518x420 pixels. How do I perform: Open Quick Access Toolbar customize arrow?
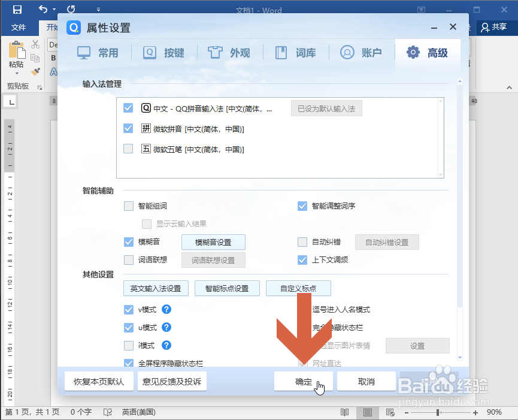coord(98,10)
